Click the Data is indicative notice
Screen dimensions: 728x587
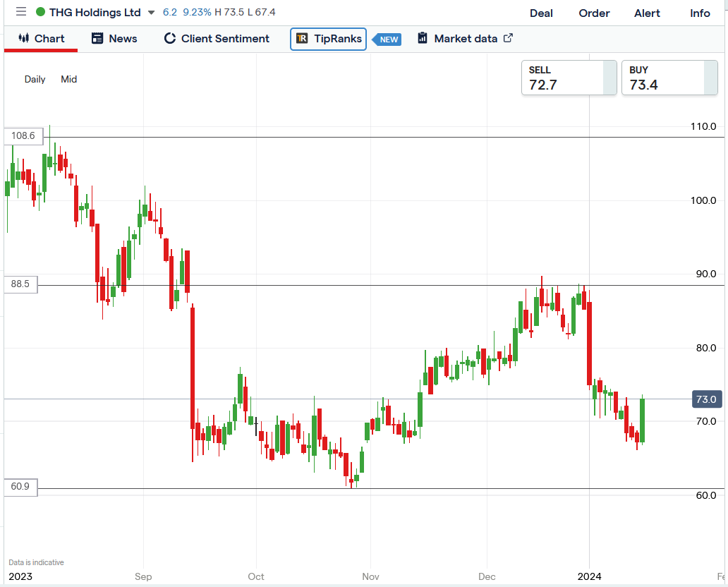coord(36,562)
